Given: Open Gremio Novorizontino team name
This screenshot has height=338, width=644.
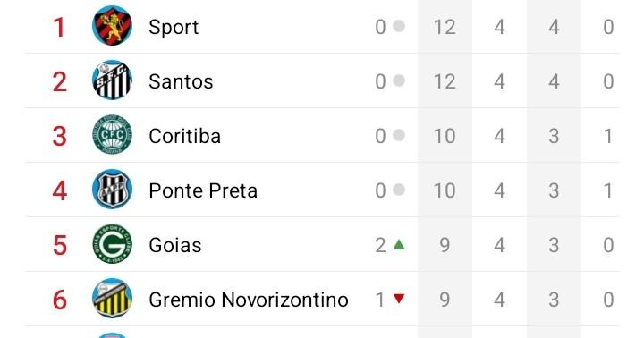Looking at the screenshot, I should pos(249,300).
